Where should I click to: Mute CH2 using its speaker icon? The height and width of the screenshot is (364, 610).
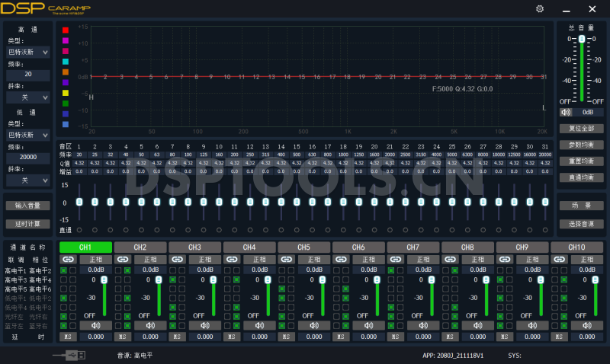150,325
